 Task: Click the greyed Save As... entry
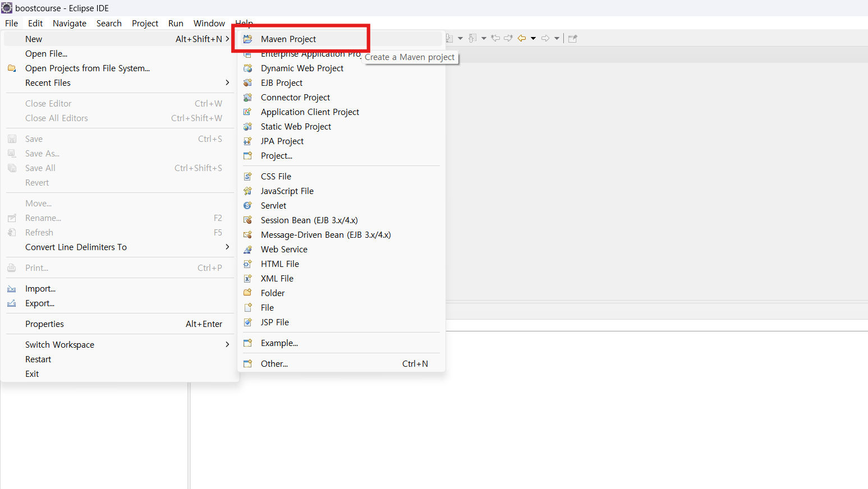[119, 154]
